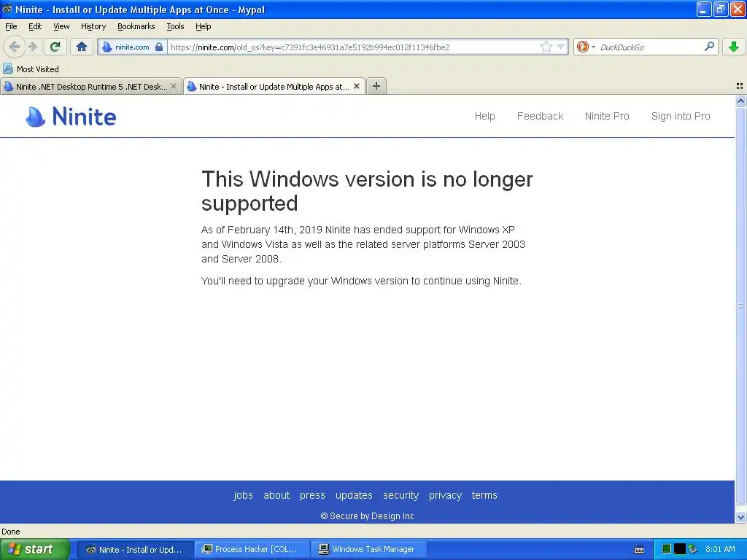Open the updates footer link

point(354,495)
